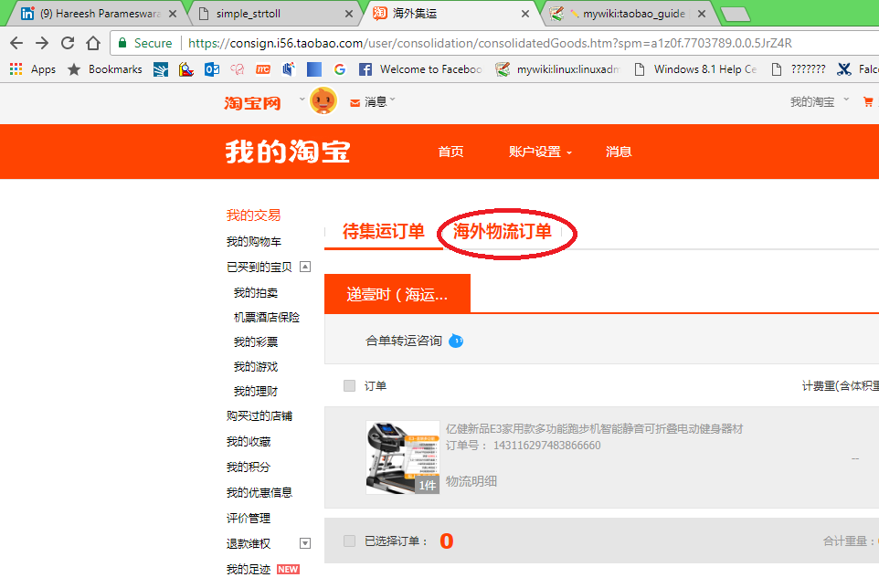The image size is (879, 588).
Task: Click the 淘宝网 logo icon
Action: click(252, 102)
